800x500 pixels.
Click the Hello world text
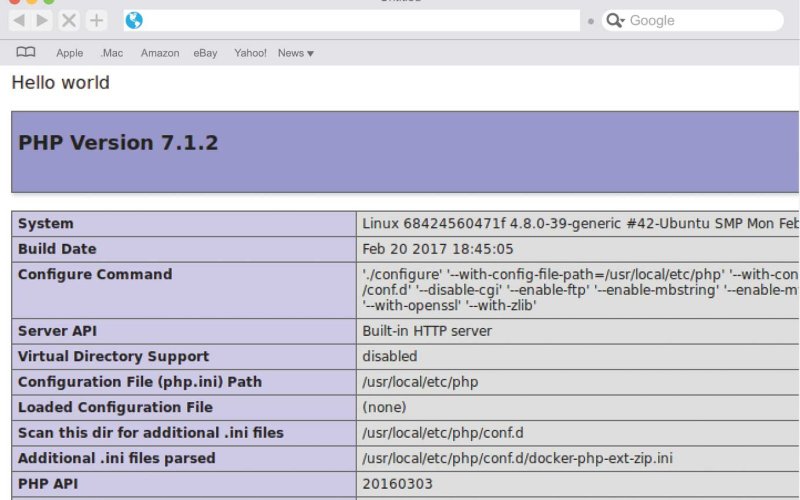click(60, 83)
